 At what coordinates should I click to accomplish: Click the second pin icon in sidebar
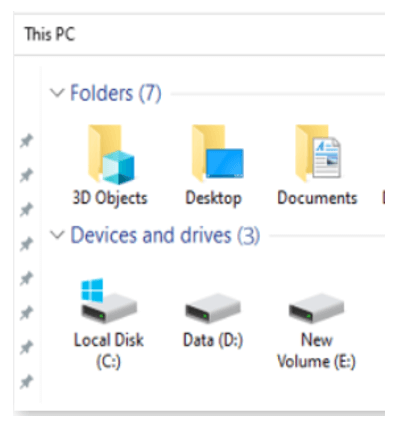point(26,175)
